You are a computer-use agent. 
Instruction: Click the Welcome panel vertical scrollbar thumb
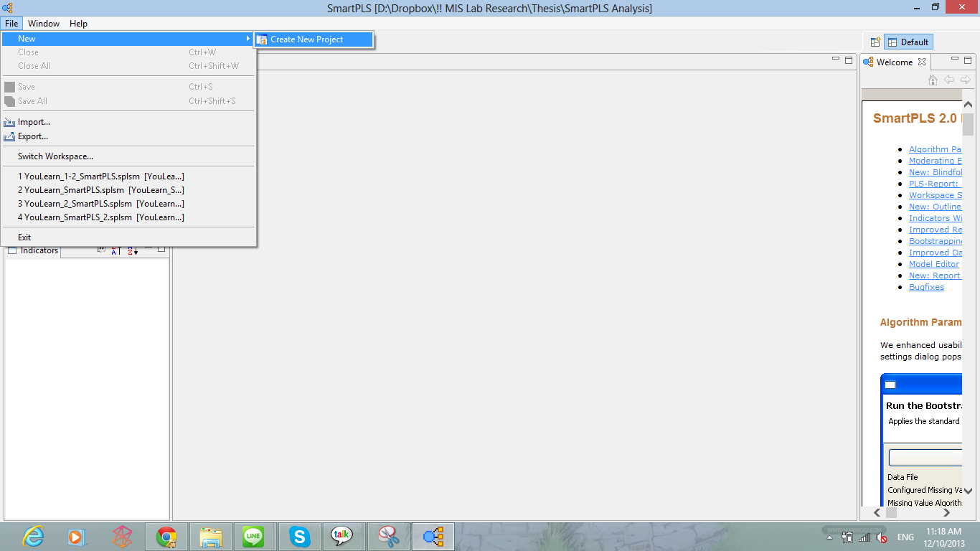point(968,124)
